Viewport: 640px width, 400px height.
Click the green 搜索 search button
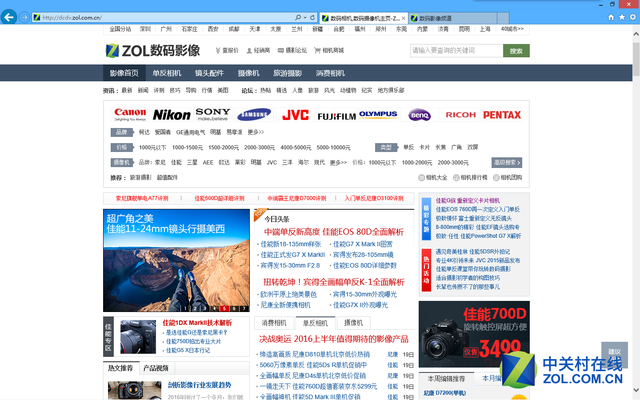click(x=516, y=51)
